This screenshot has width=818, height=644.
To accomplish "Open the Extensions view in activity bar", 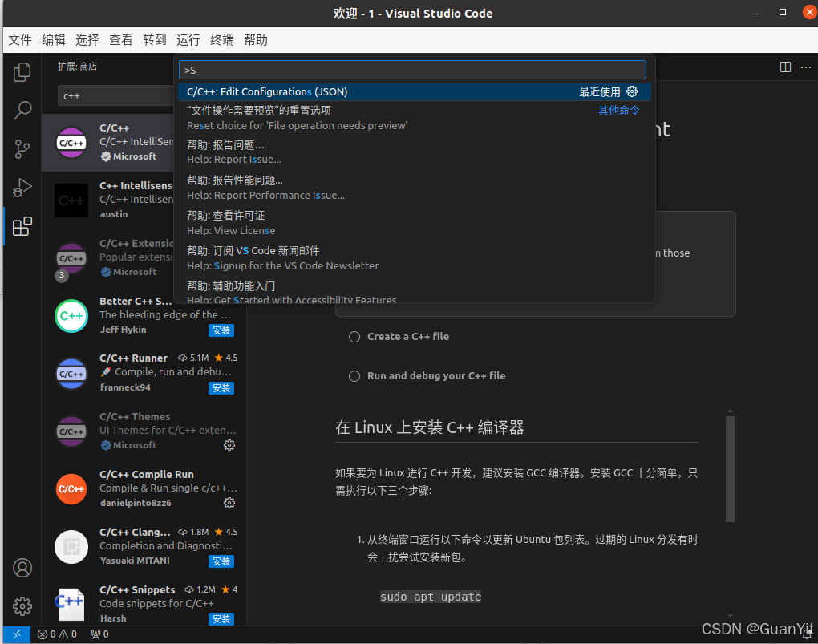I will [22, 226].
